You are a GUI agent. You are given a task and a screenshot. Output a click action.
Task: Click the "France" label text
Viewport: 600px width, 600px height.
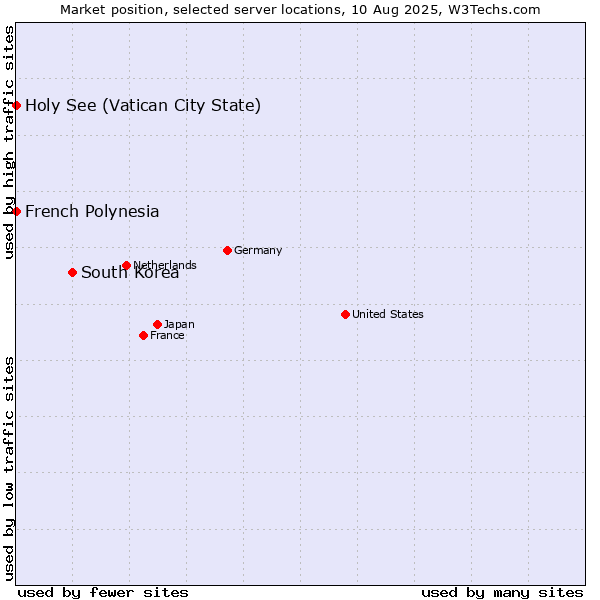point(167,336)
